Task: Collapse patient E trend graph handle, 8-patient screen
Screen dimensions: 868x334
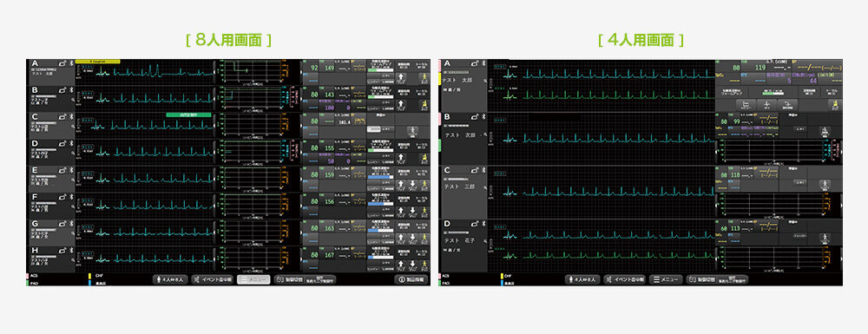Action: pyautogui.click(x=301, y=179)
